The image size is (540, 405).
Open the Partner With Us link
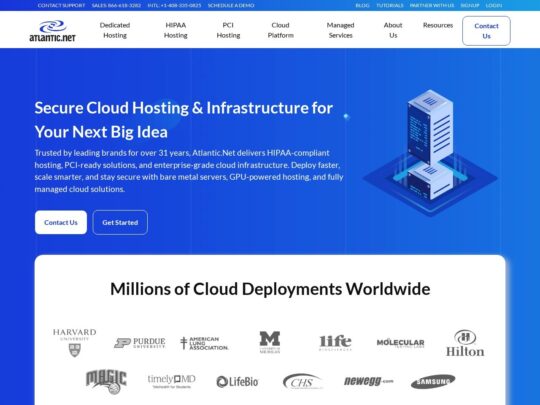432,6
